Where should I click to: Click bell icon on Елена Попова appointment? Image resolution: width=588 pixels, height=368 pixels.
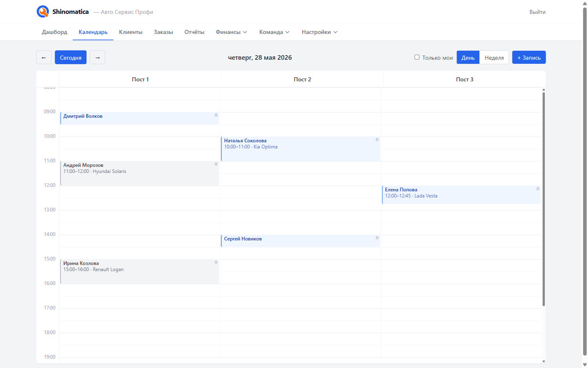pyautogui.click(x=538, y=189)
